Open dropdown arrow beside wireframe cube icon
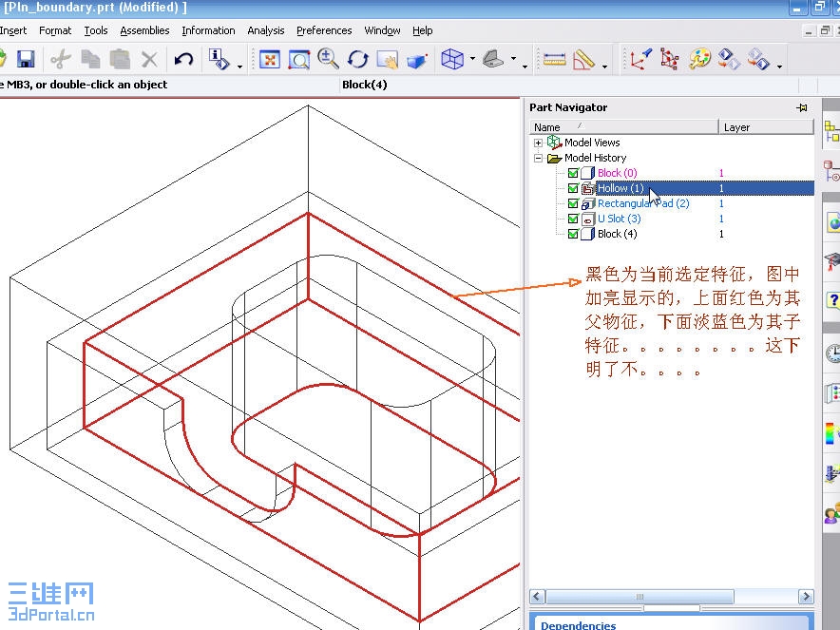The height and width of the screenshot is (630, 840). 472,58
